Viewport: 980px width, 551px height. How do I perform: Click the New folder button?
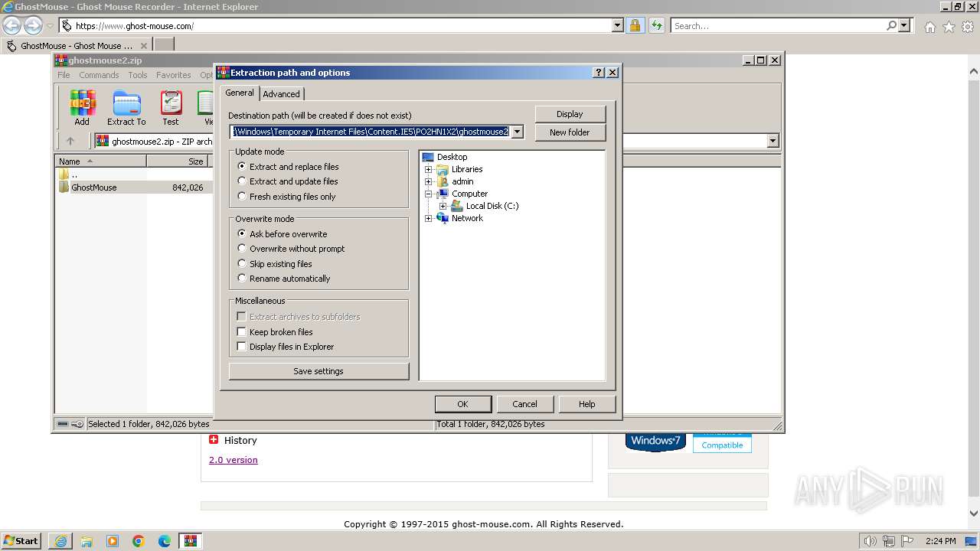(x=570, y=132)
